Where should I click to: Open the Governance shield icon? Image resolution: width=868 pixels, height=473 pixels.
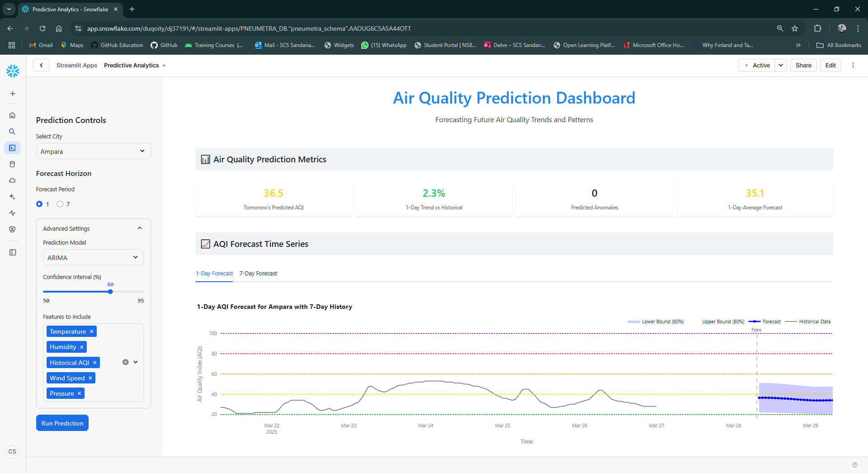(12, 229)
